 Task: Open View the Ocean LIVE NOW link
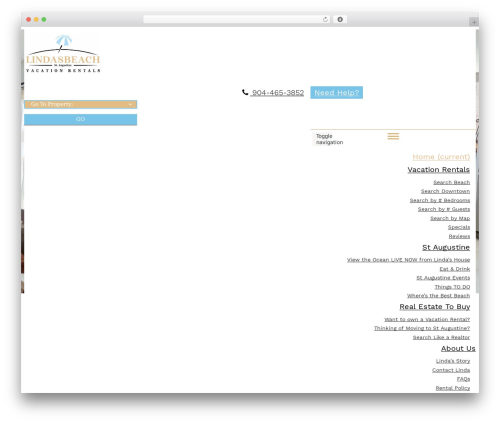click(x=408, y=260)
